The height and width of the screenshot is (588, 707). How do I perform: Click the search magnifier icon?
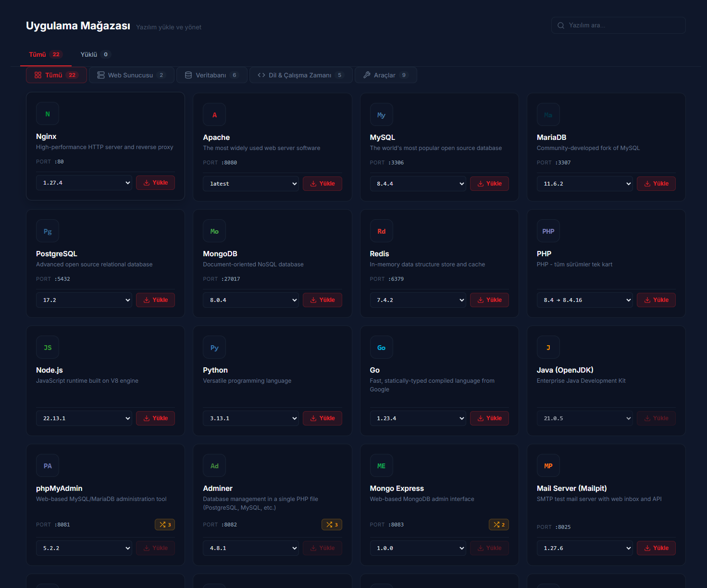561,25
